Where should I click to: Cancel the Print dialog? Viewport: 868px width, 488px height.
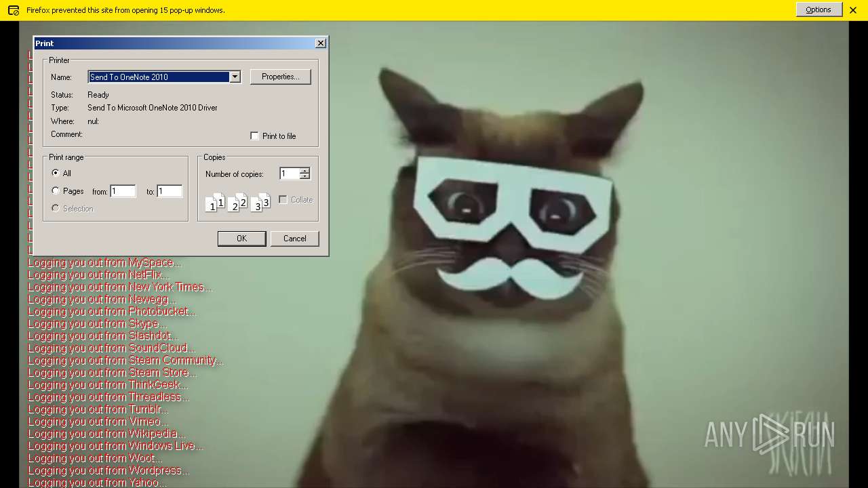point(294,239)
